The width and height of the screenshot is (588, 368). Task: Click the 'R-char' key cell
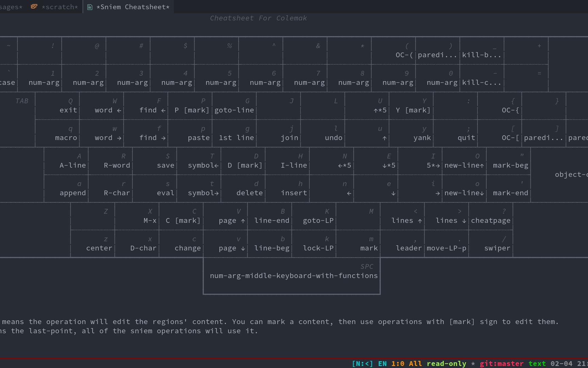(x=111, y=188)
